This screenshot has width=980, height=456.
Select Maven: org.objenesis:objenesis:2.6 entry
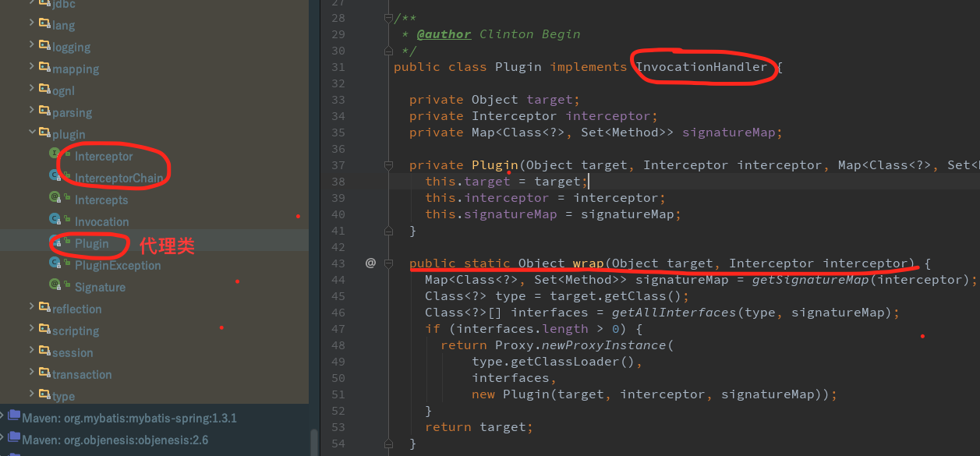coord(115,440)
